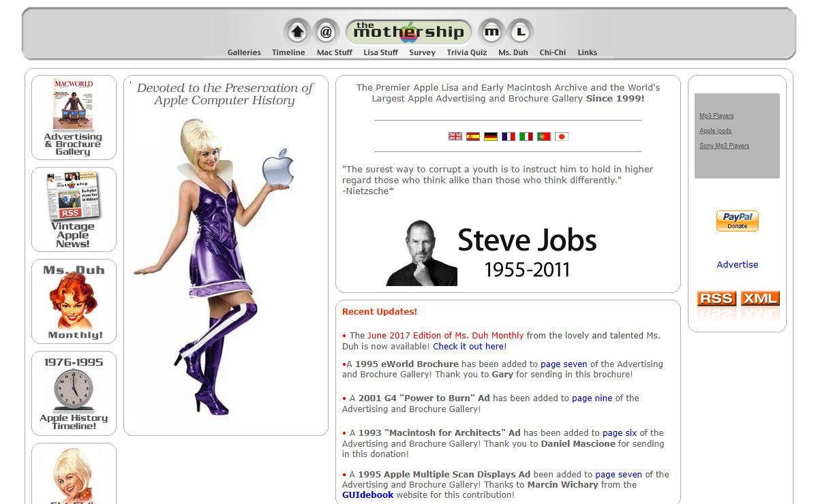
Task: Click the name "Marcin Wichary"
Action: tap(562, 485)
